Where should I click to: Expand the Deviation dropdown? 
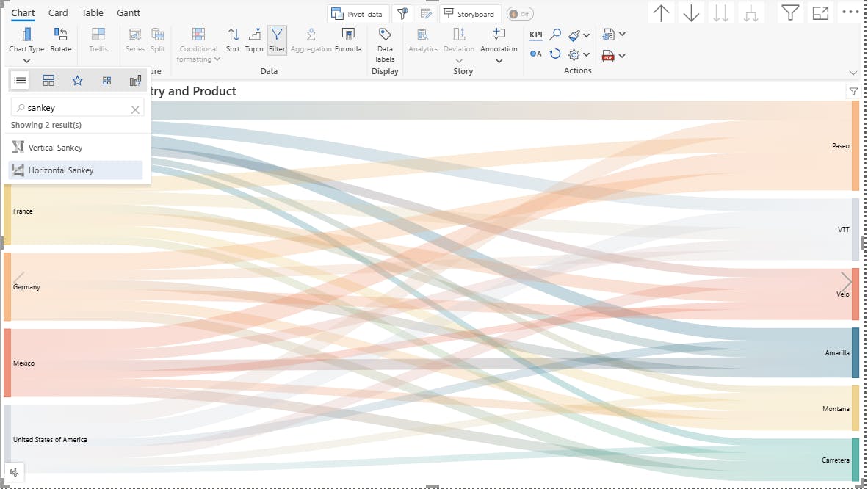coord(459,61)
